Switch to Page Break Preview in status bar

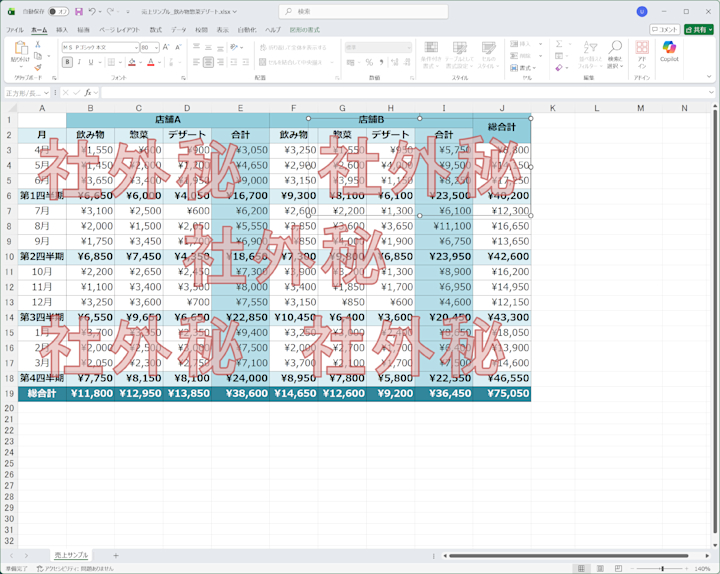(x=618, y=568)
